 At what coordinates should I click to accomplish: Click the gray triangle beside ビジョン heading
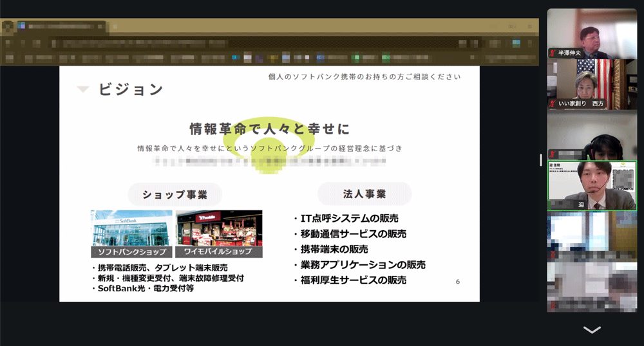[x=82, y=89]
